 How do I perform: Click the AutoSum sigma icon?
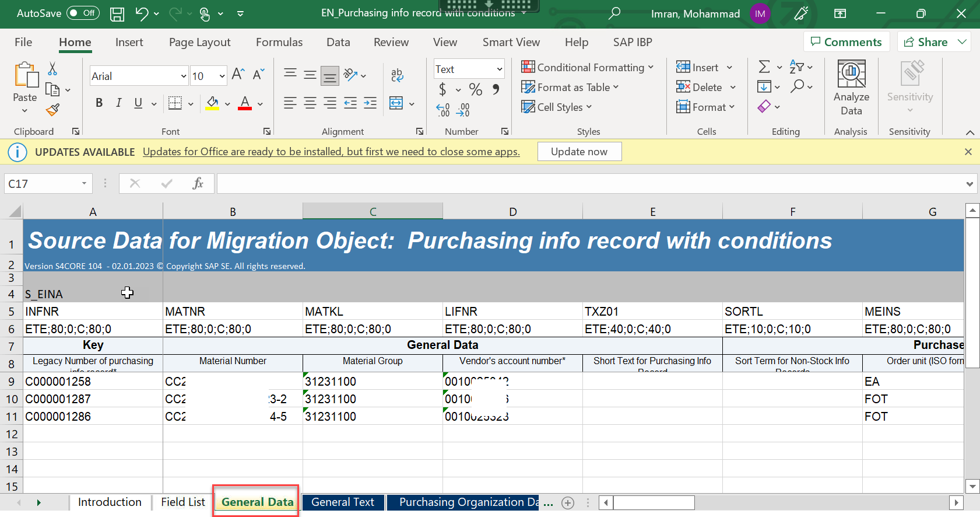tap(764, 67)
